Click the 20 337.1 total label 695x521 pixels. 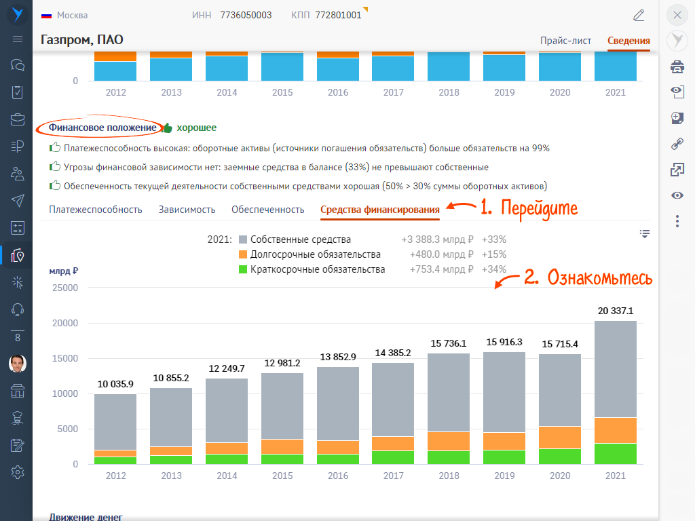(615, 310)
